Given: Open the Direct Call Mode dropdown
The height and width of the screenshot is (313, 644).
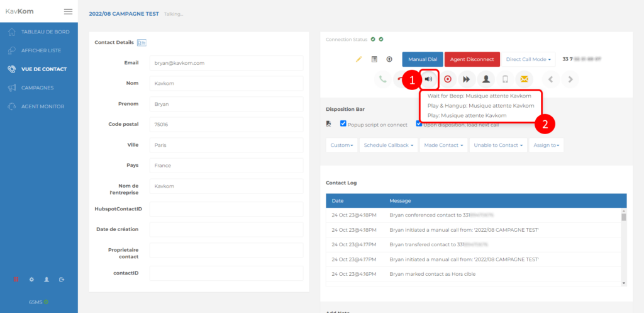Looking at the screenshot, I should pos(528,59).
